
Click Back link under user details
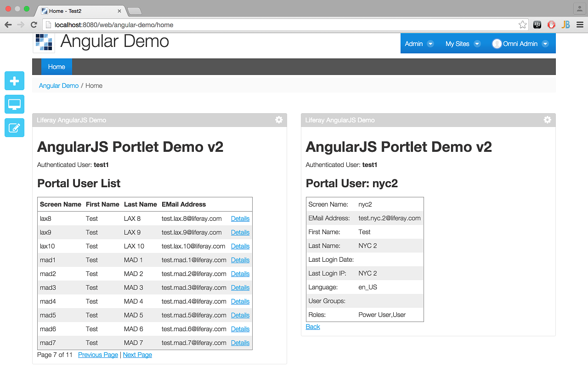pos(313,327)
